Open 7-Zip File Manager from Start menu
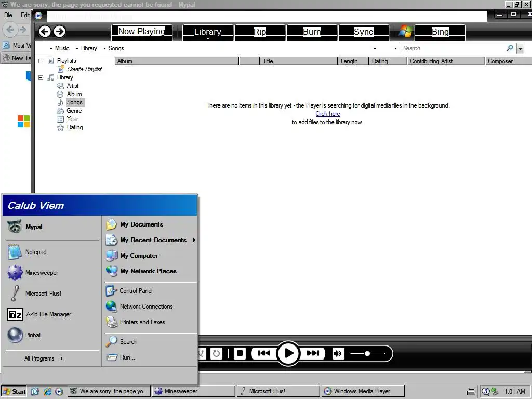The image size is (532, 399). point(52,314)
